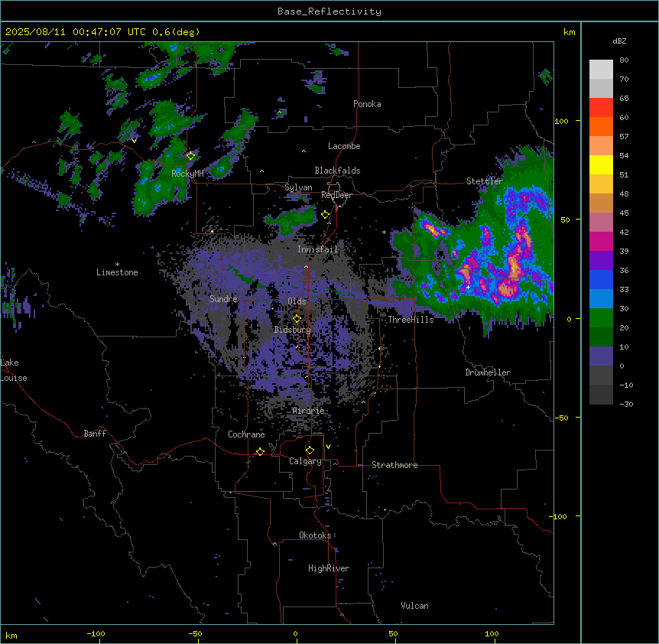
Task: Click the Okotoks label
Action: 315,535
